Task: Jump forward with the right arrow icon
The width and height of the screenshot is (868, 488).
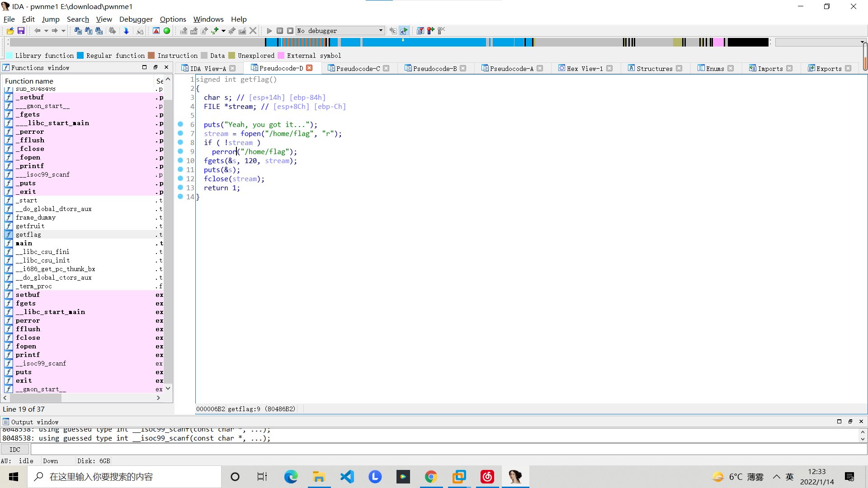Action: pyautogui.click(x=55, y=31)
